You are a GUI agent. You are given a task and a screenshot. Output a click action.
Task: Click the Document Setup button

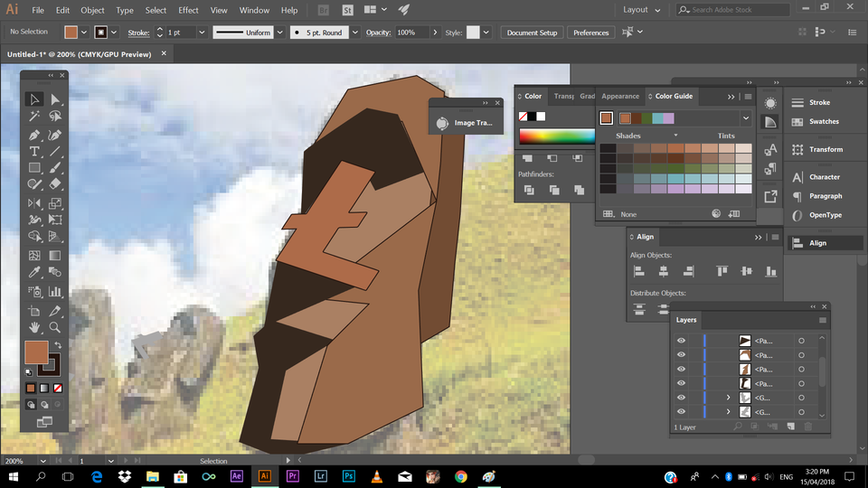click(x=532, y=33)
